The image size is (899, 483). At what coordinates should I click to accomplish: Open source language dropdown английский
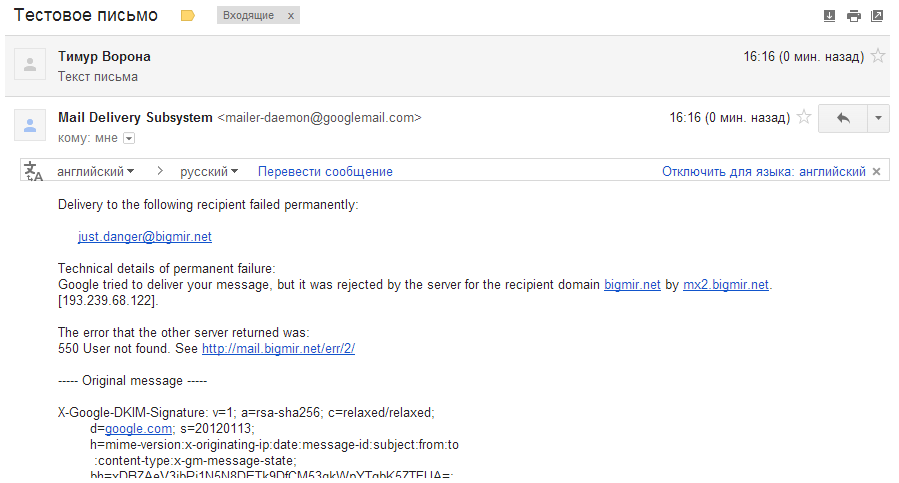pos(96,172)
